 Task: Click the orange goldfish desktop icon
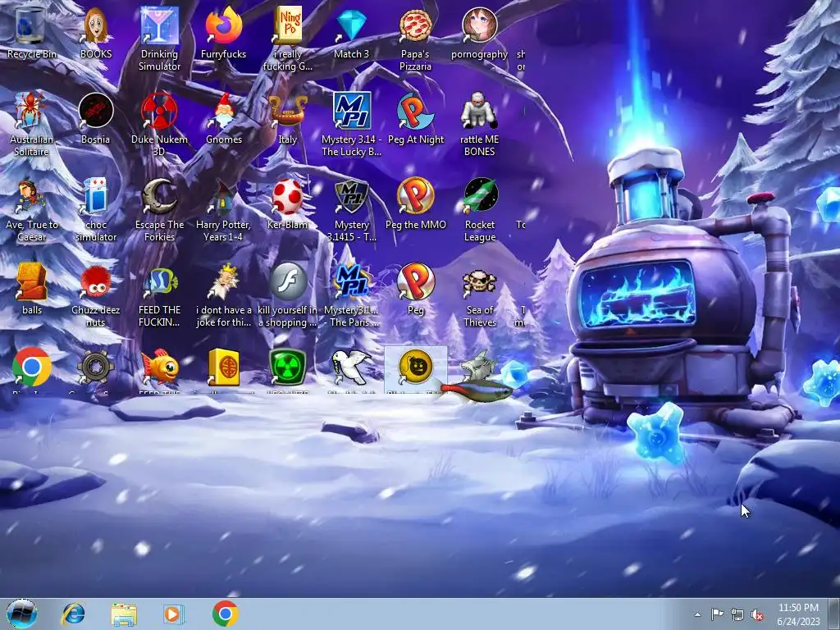point(159,367)
